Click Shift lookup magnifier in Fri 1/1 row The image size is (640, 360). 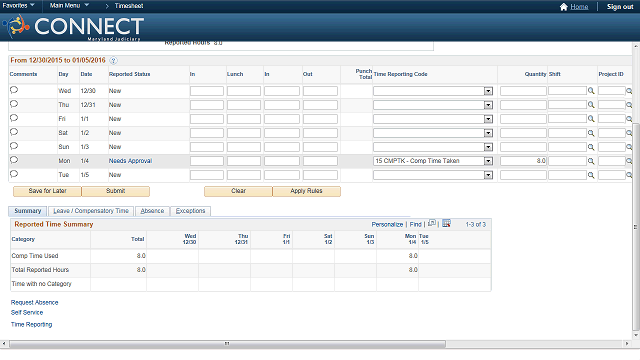tap(591, 119)
